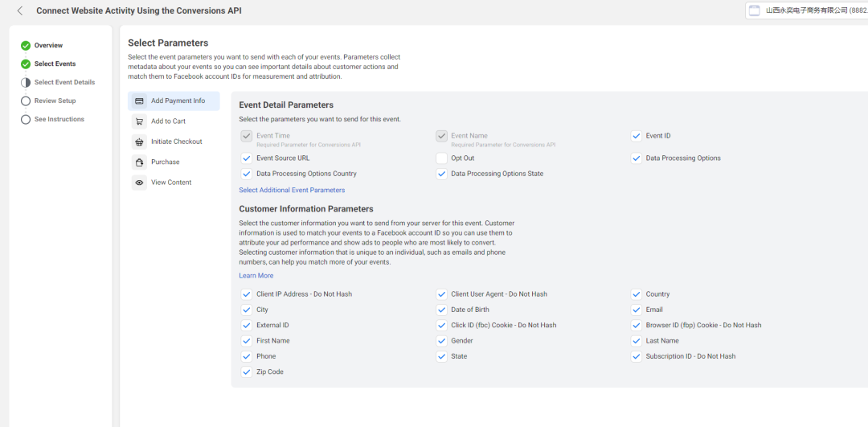Toggle the Email checkbox
Image resolution: width=868 pixels, height=427 pixels.
[636, 310]
